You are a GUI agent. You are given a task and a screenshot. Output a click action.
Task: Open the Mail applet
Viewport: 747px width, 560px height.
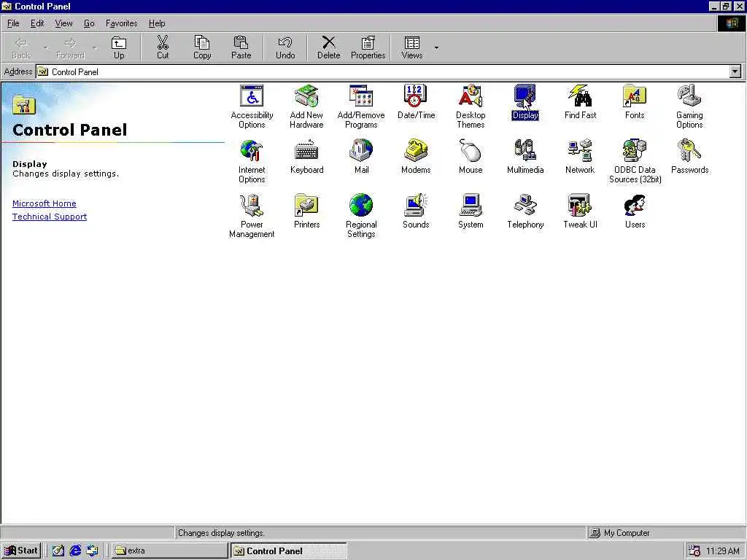coord(361,157)
